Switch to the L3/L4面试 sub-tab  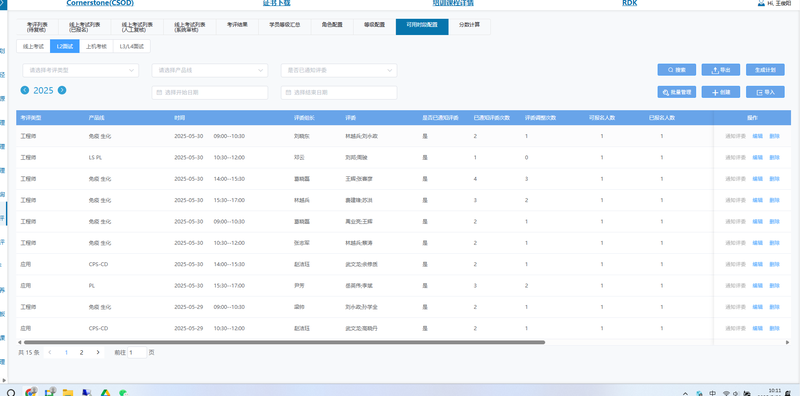[x=132, y=46]
